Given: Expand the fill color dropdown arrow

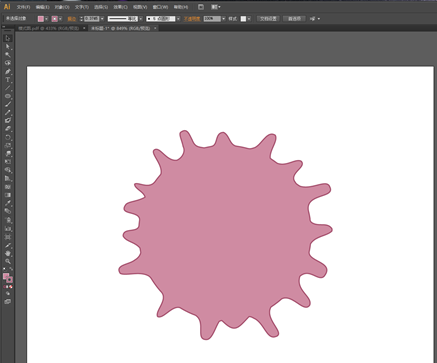Looking at the screenshot, I should (x=46, y=19).
